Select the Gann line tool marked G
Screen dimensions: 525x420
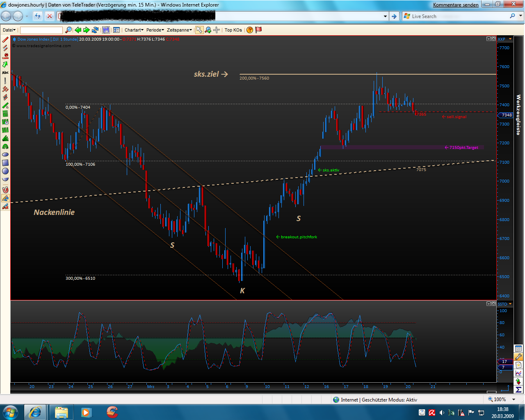[5, 105]
